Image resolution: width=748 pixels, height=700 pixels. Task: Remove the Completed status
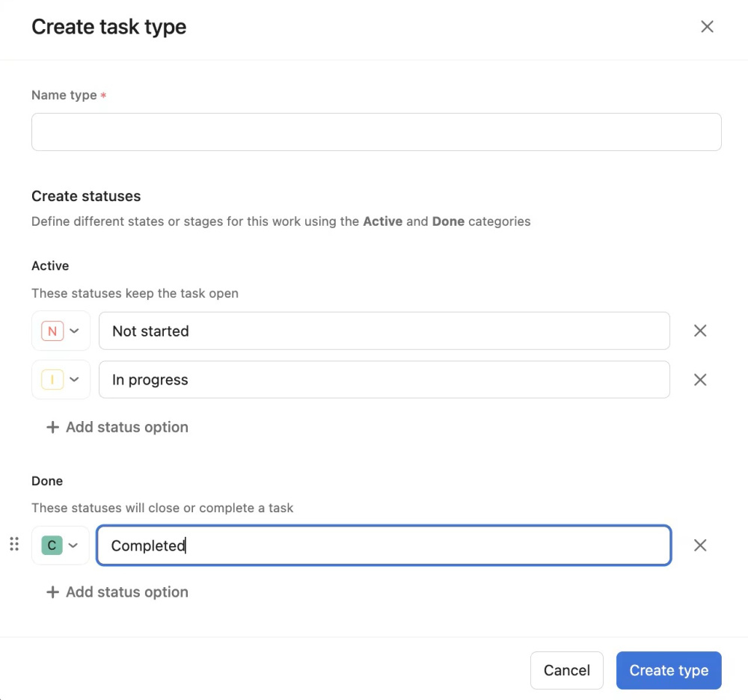click(x=700, y=545)
